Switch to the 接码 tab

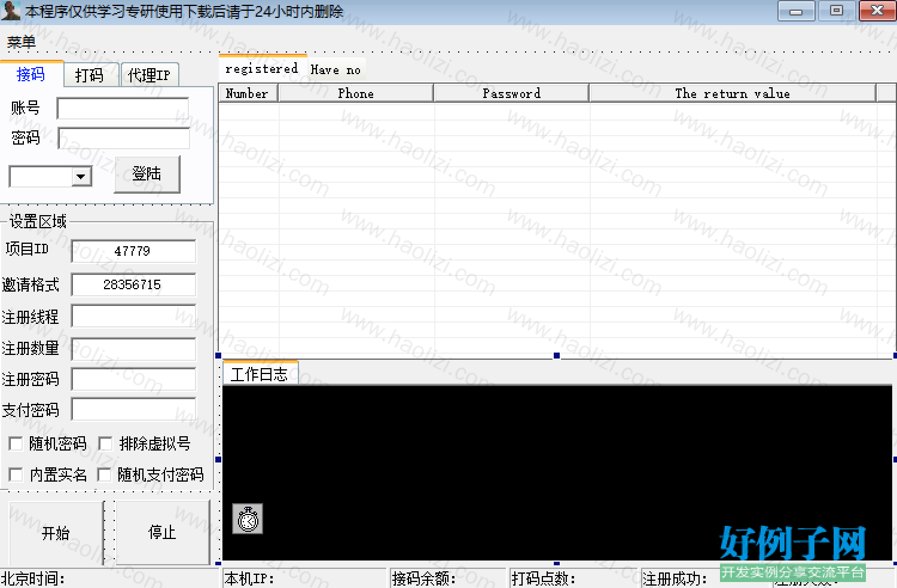click(30, 74)
